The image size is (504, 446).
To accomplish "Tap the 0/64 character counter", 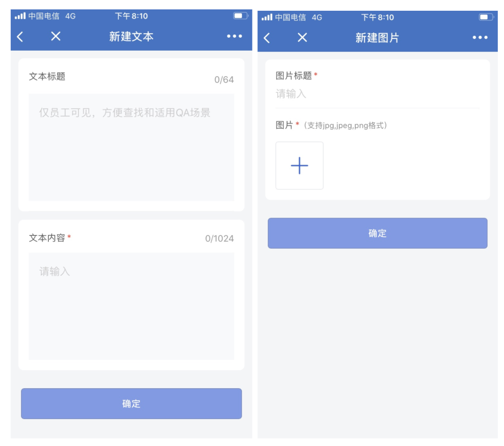I will (x=224, y=80).
